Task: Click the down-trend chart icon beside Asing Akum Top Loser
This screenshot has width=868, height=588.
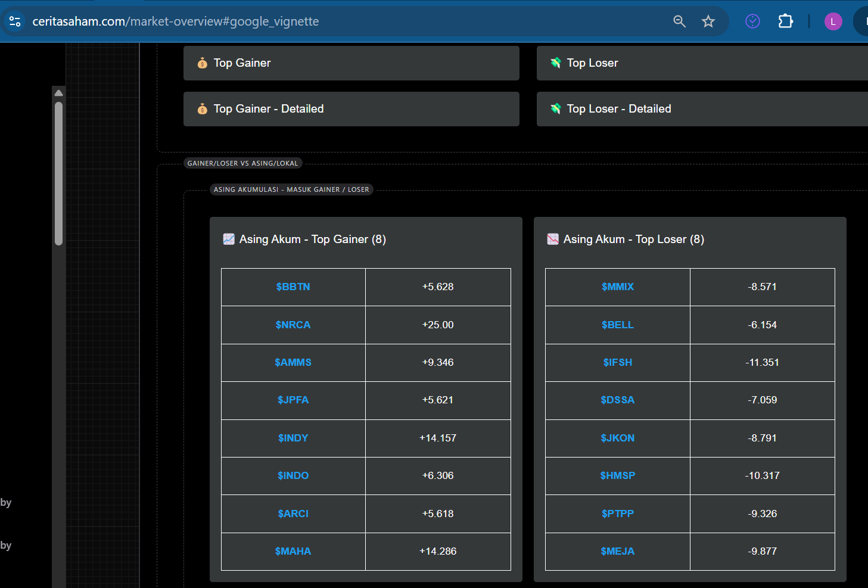Action: (x=553, y=239)
